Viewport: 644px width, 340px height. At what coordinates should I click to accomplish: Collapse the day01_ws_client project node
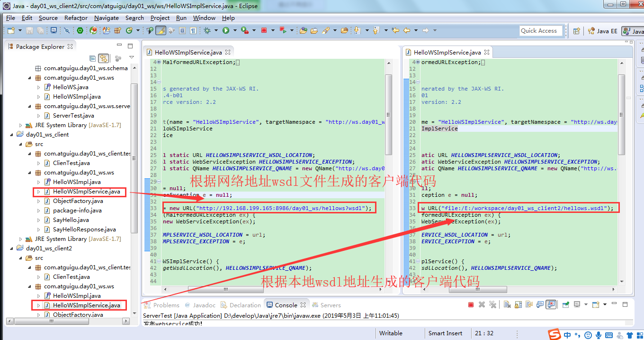[12, 135]
